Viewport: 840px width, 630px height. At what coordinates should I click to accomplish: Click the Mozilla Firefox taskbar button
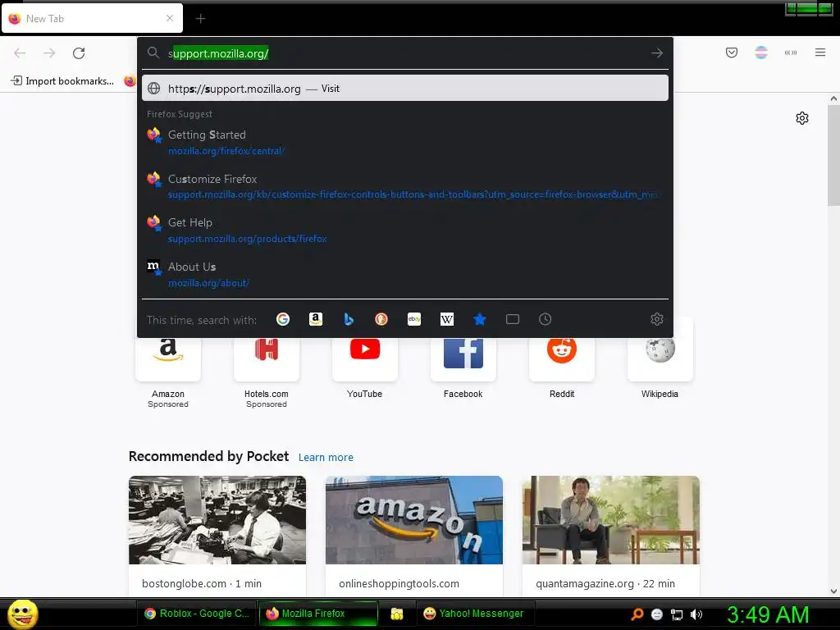(318, 614)
